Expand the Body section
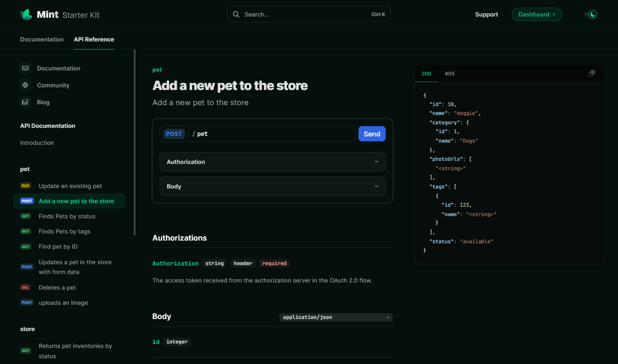Image resolution: width=618 pixels, height=364 pixels. [x=272, y=186]
